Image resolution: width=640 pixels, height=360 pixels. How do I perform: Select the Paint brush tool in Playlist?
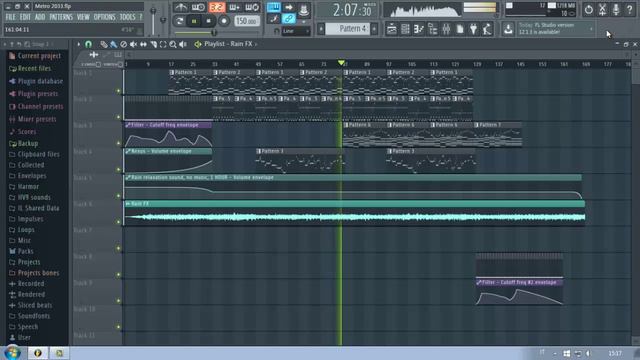point(113,44)
